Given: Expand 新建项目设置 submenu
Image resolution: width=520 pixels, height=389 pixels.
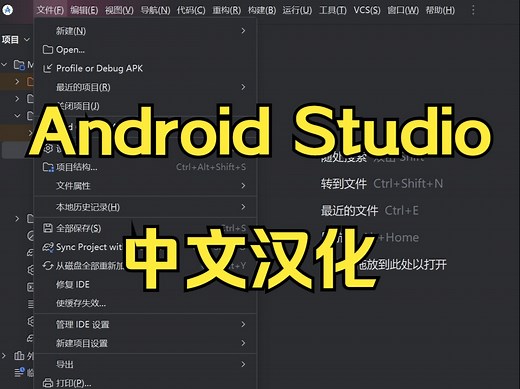Looking at the screenshot, I should pyautogui.click(x=145, y=343).
